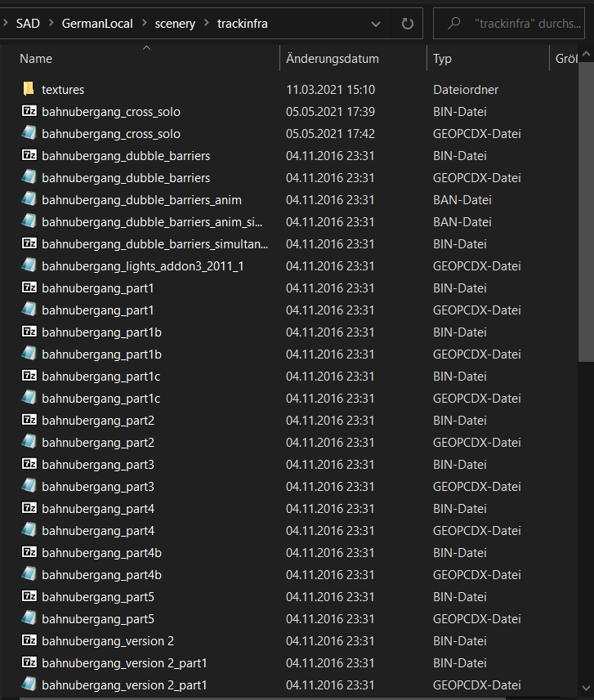Image resolution: width=594 pixels, height=700 pixels.
Task: Click the 7z icon of bahnubergang_part4b BIN file
Action: [x=29, y=552]
